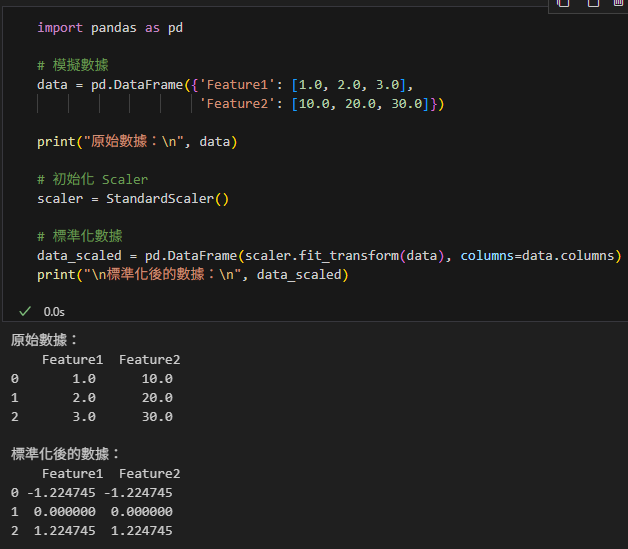
Task: Click the word 'pandas' in the import line
Action: [x=113, y=28]
